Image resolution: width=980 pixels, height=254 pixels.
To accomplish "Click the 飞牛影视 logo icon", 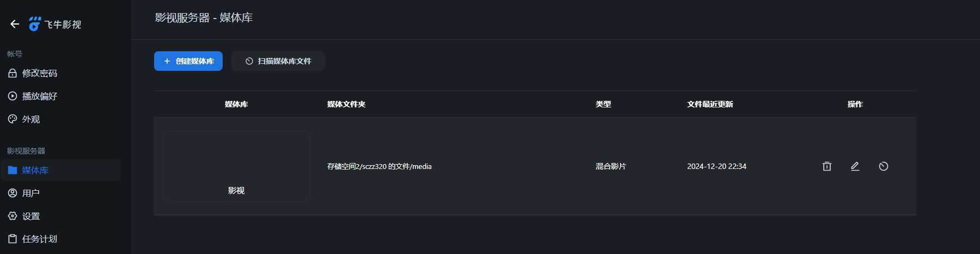I will tap(35, 24).
